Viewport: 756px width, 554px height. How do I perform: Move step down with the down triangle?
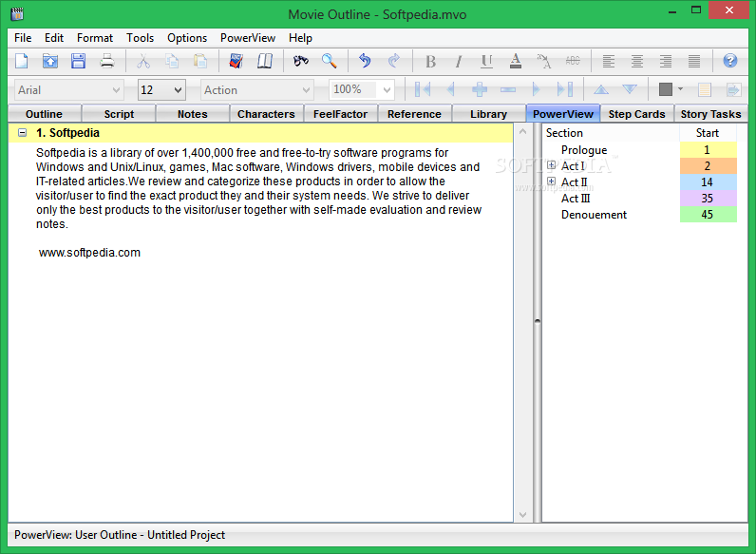tap(629, 89)
